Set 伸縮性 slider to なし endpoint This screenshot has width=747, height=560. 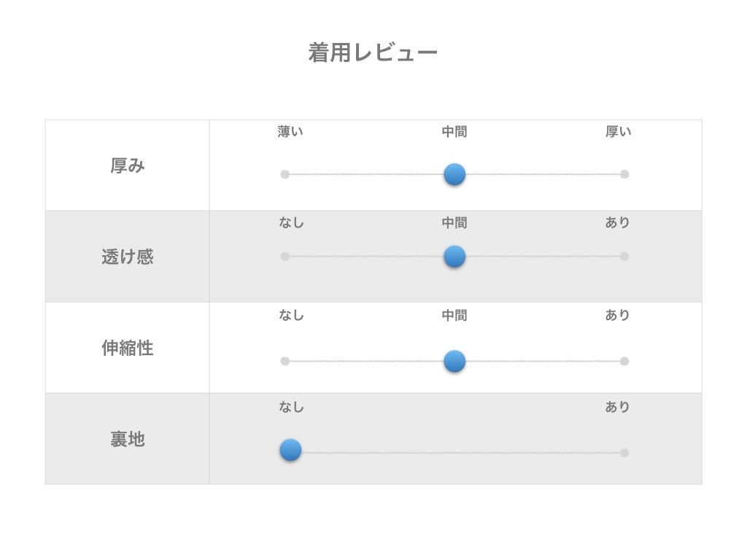[285, 361]
